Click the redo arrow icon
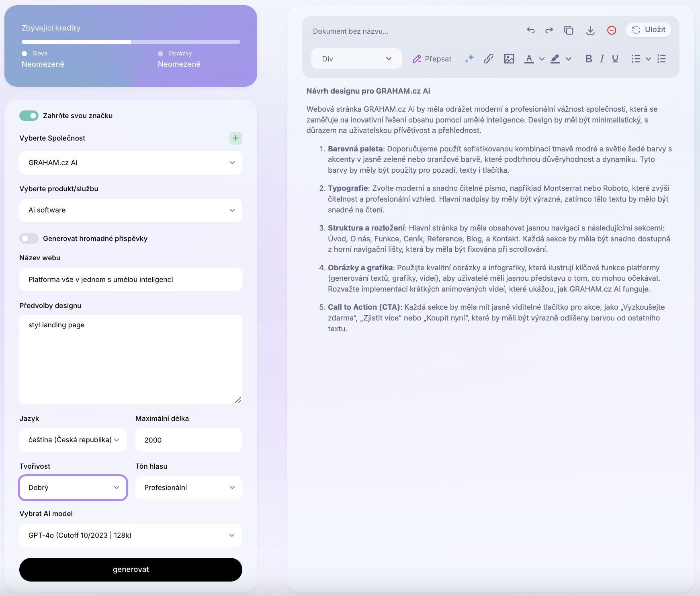700x596 pixels. tap(549, 31)
